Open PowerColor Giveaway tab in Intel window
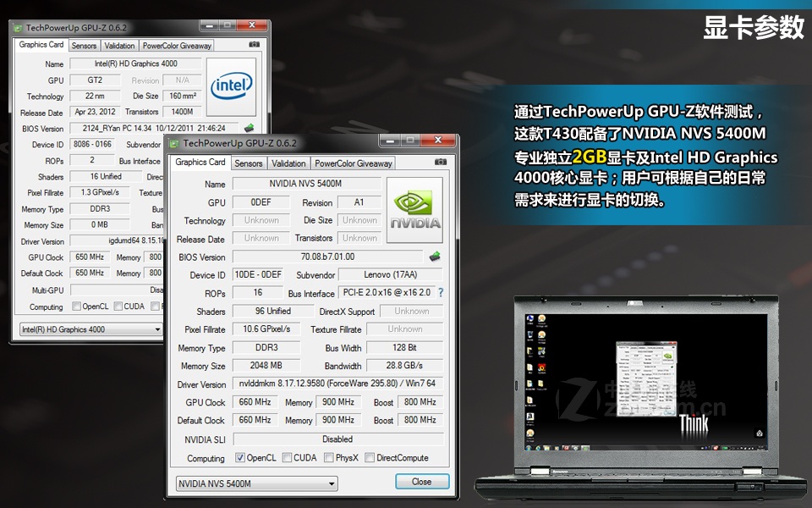The width and height of the screenshot is (812, 508). pos(177,46)
